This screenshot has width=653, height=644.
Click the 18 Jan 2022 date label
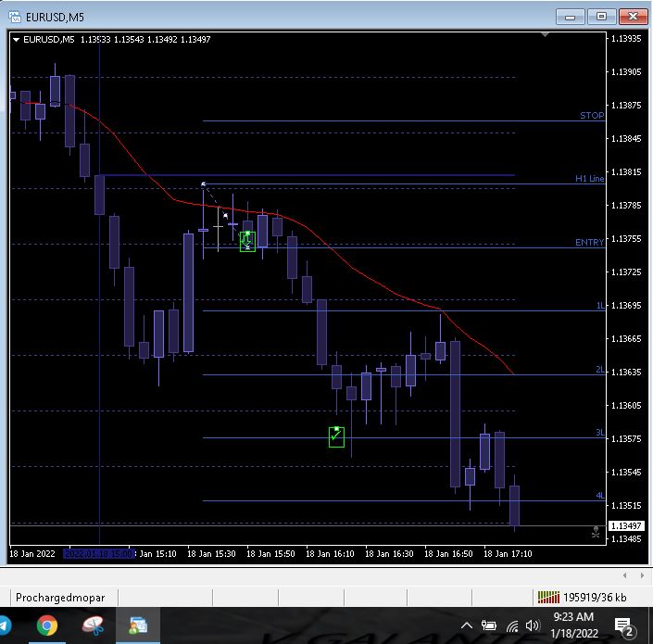tap(32, 553)
